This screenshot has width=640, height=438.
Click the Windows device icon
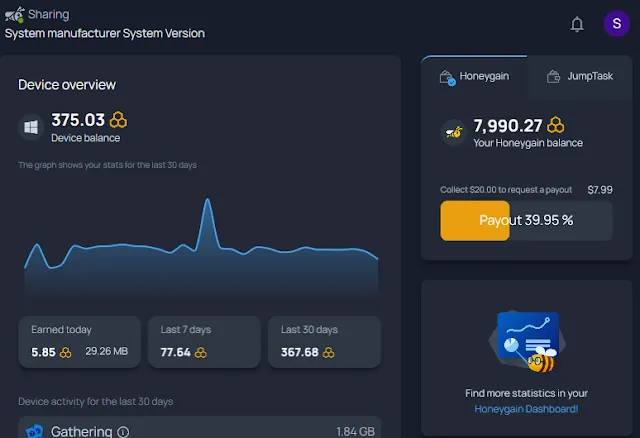pyautogui.click(x=31, y=127)
